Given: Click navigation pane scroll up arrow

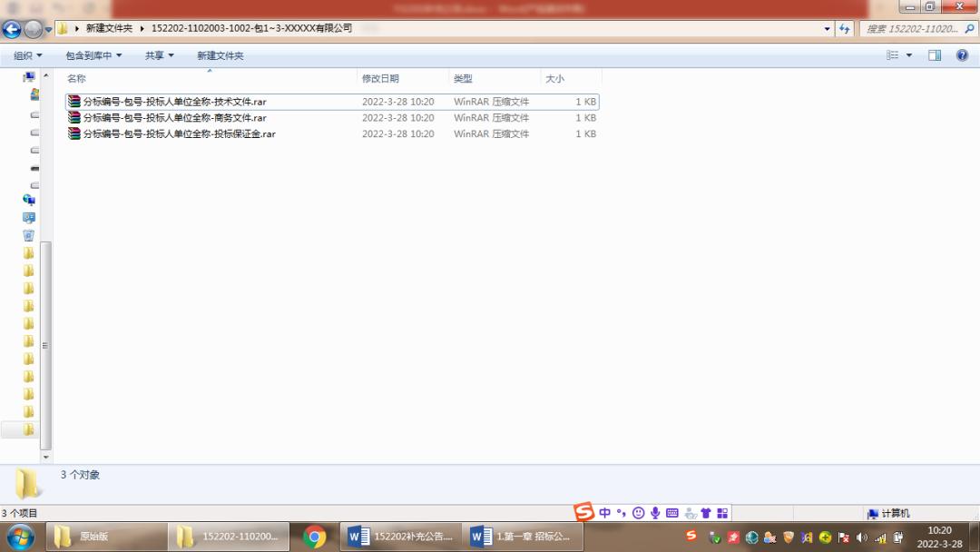Looking at the screenshot, I should tap(45, 75).
